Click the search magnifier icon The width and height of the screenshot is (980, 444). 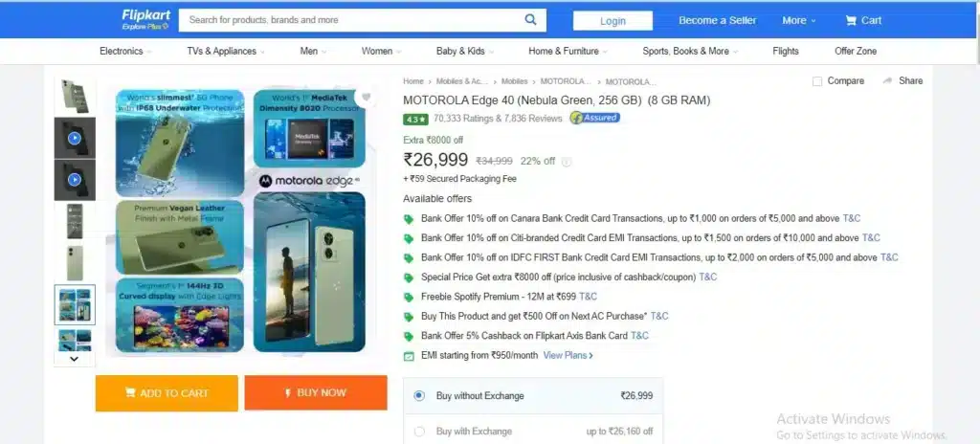click(530, 19)
